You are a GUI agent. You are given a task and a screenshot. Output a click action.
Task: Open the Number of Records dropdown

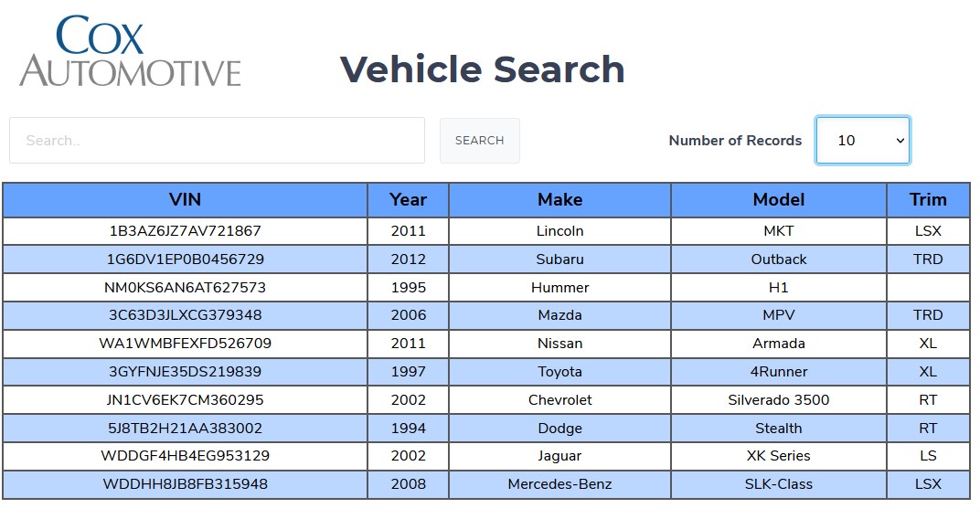click(862, 141)
